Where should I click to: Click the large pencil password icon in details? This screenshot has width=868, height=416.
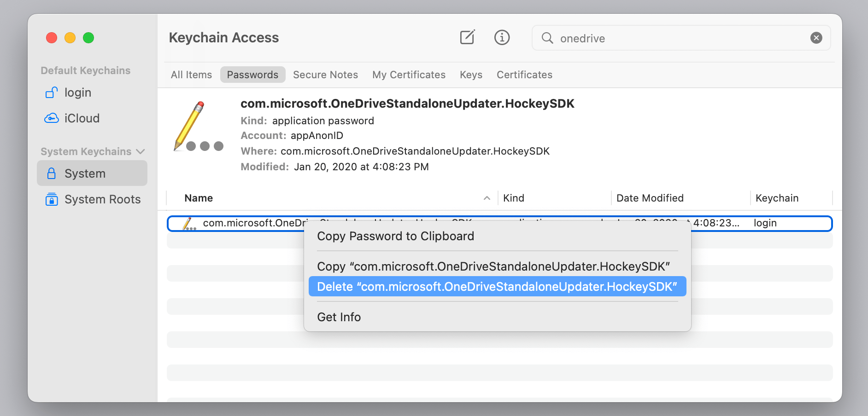pos(198,127)
